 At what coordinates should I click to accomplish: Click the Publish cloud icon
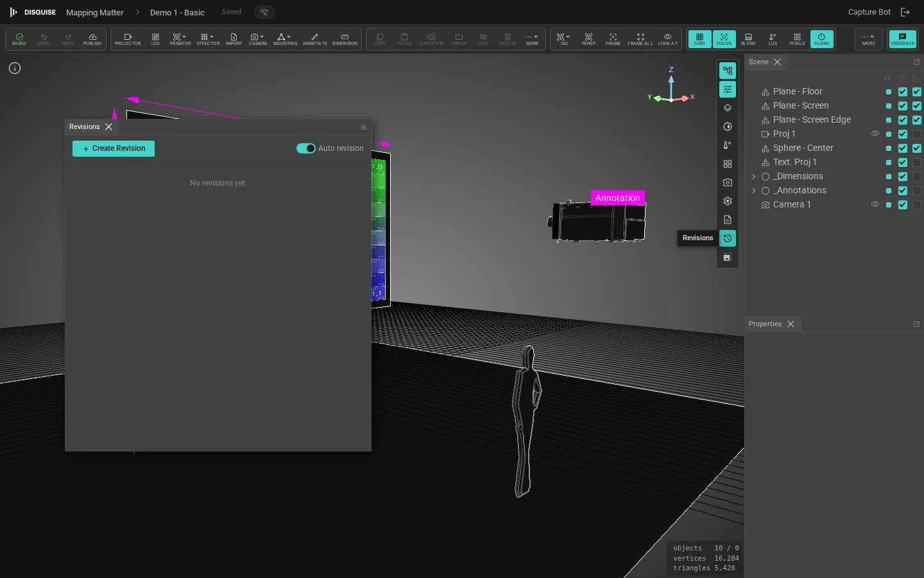[92, 39]
